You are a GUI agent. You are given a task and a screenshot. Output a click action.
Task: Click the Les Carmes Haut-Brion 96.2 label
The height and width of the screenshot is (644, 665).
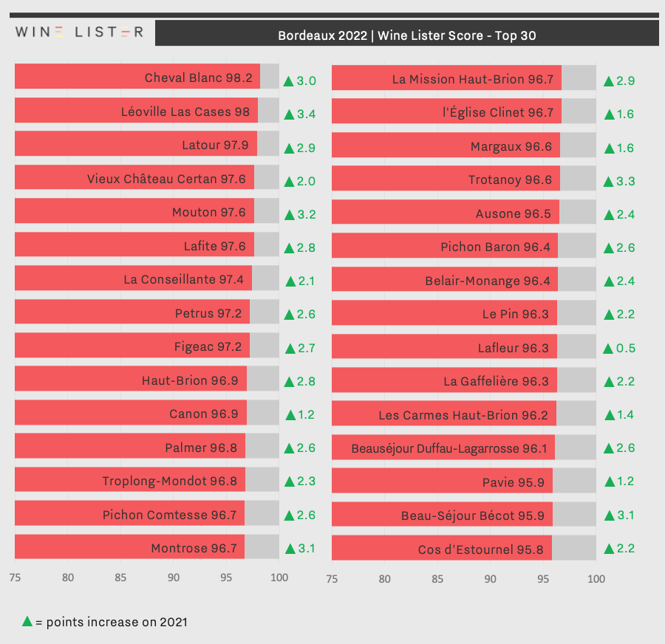463,415
